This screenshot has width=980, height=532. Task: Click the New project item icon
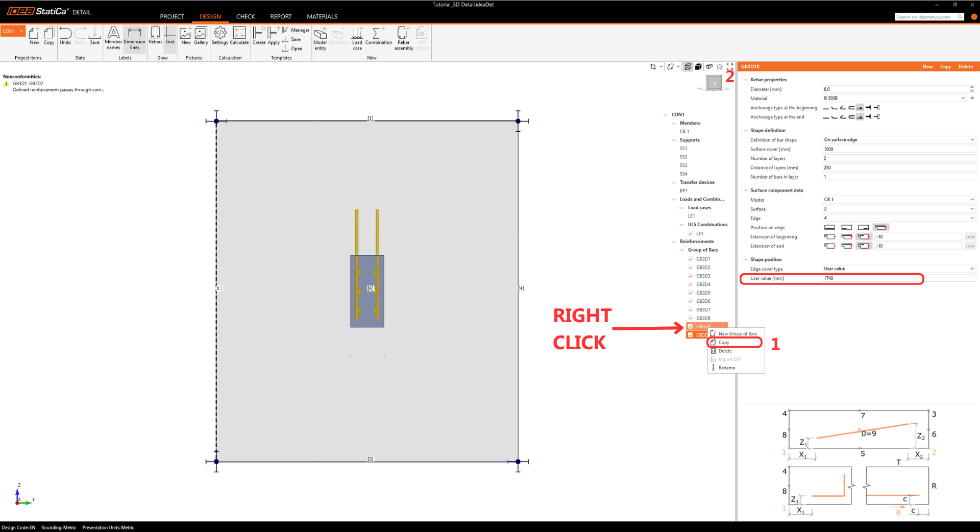34,36
